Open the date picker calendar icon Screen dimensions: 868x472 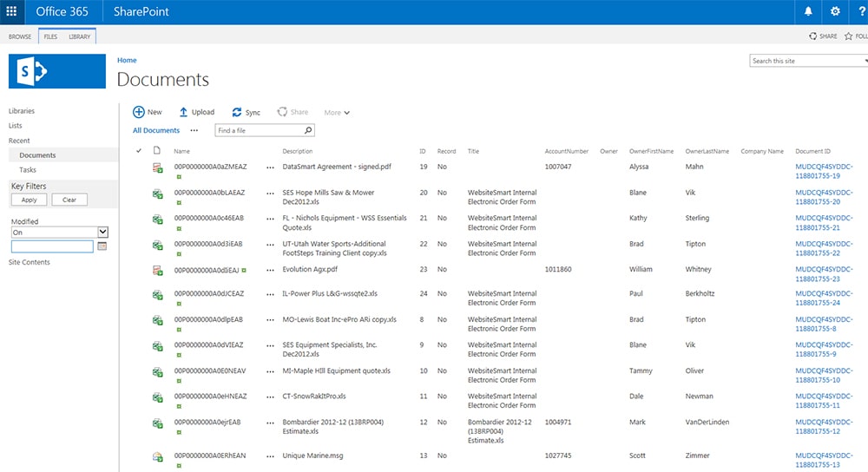click(102, 246)
